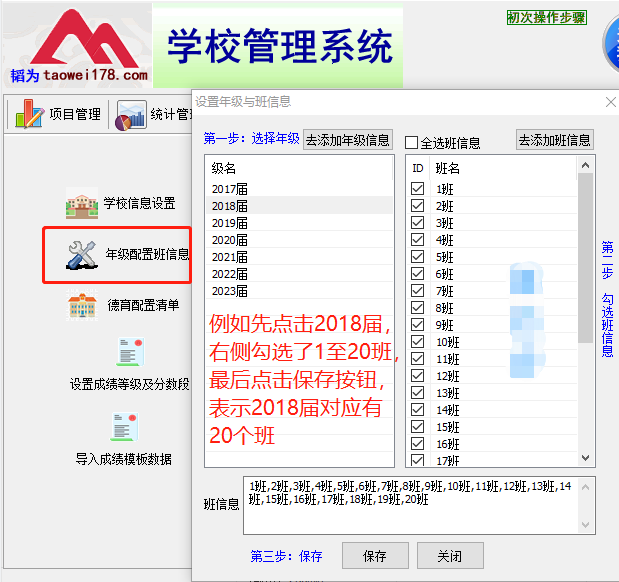Open 项目管理 toolbar icon
Viewport: 619px width, 582px height.
(29, 114)
